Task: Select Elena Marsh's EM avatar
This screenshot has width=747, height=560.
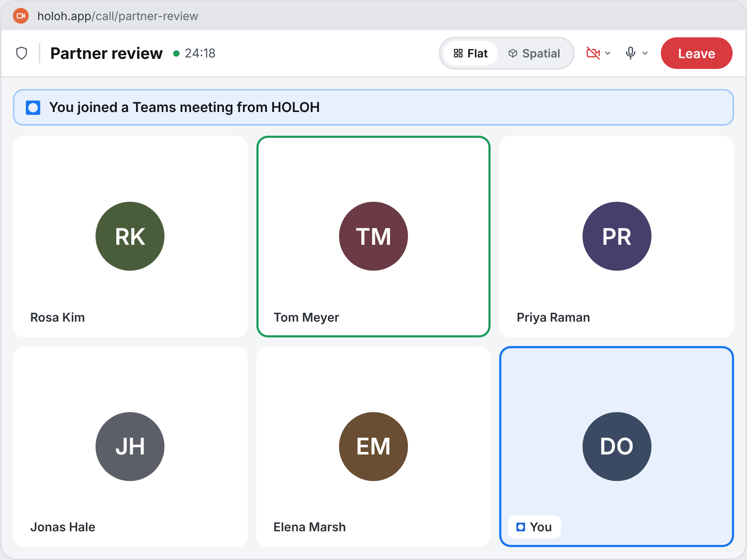Action: click(x=373, y=447)
